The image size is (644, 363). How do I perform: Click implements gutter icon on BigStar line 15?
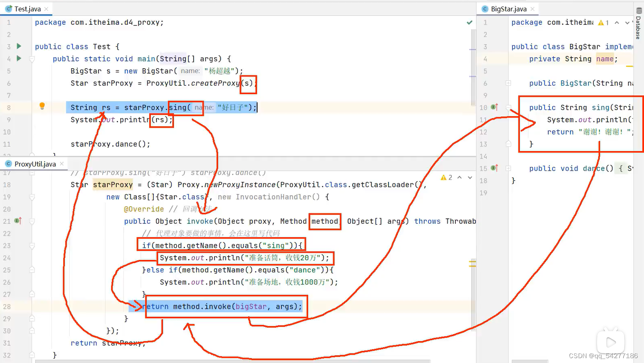pos(494,168)
